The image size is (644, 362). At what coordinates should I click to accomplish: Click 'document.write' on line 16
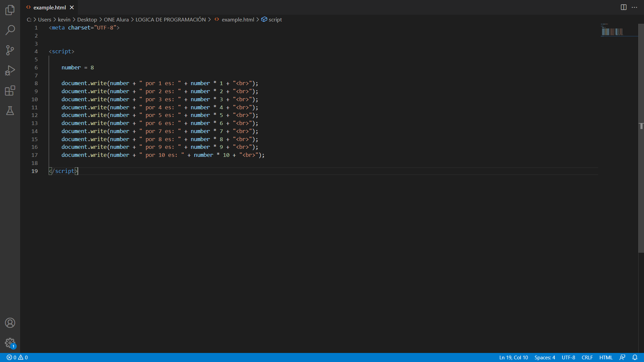[84, 147]
